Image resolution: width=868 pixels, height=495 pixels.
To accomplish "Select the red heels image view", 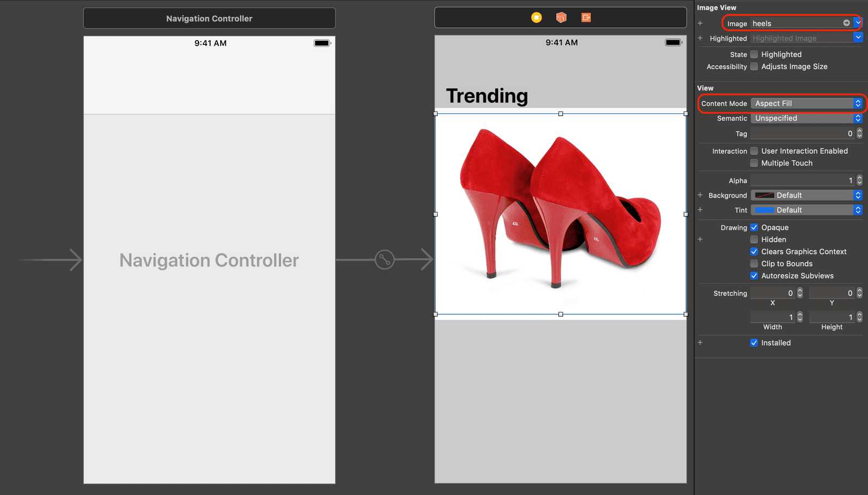I will [560, 214].
